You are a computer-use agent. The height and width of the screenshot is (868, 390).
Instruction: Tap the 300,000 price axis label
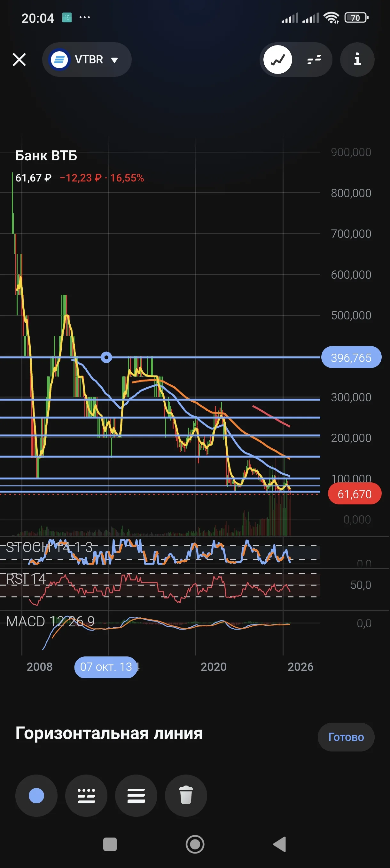click(351, 397)
